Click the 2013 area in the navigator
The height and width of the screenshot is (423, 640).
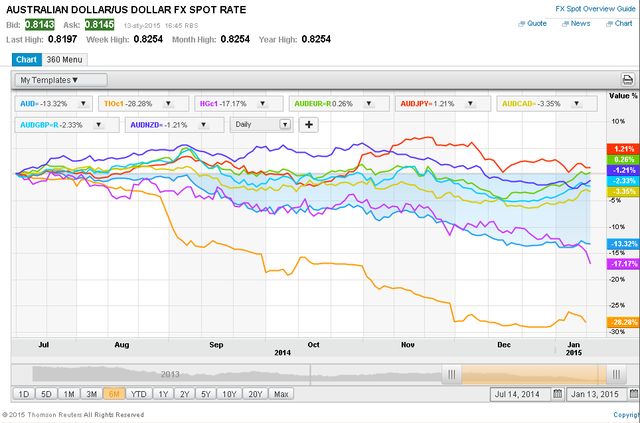pyautogui.click(x=170, y=374)
